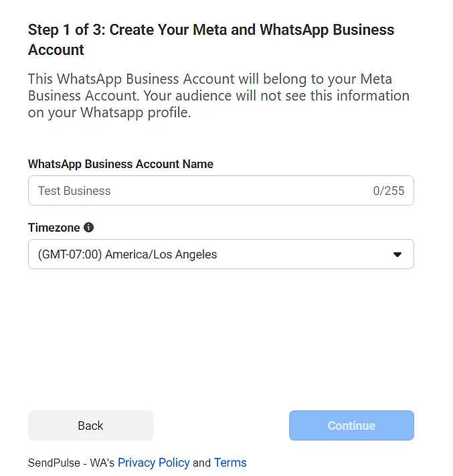Click the timezone dropdown arrow
Image resolution: width=453 pixels, height=476 pixels.
[397, 254]
